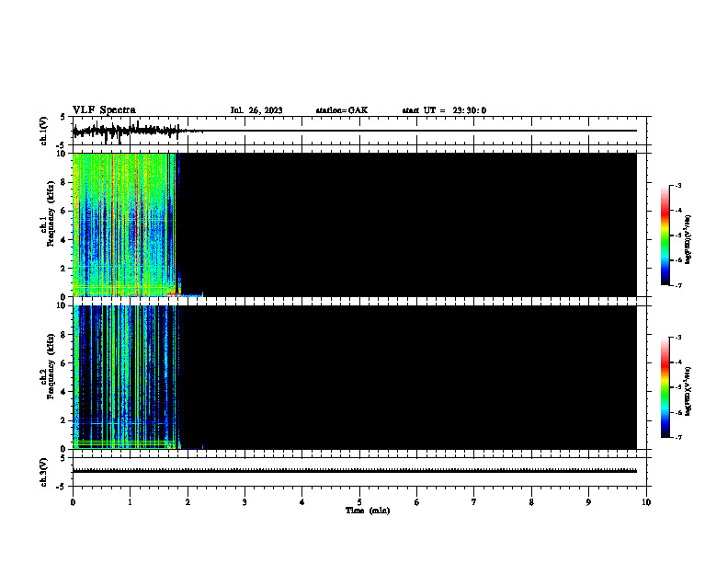The image size is (728, 563).
Task: Click the ch.3 voltage trace at the bottom
Action: point(355,471)
